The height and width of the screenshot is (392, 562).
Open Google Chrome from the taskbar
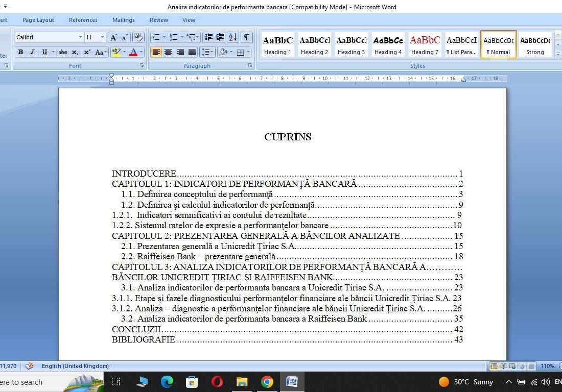tap(267, 382)
